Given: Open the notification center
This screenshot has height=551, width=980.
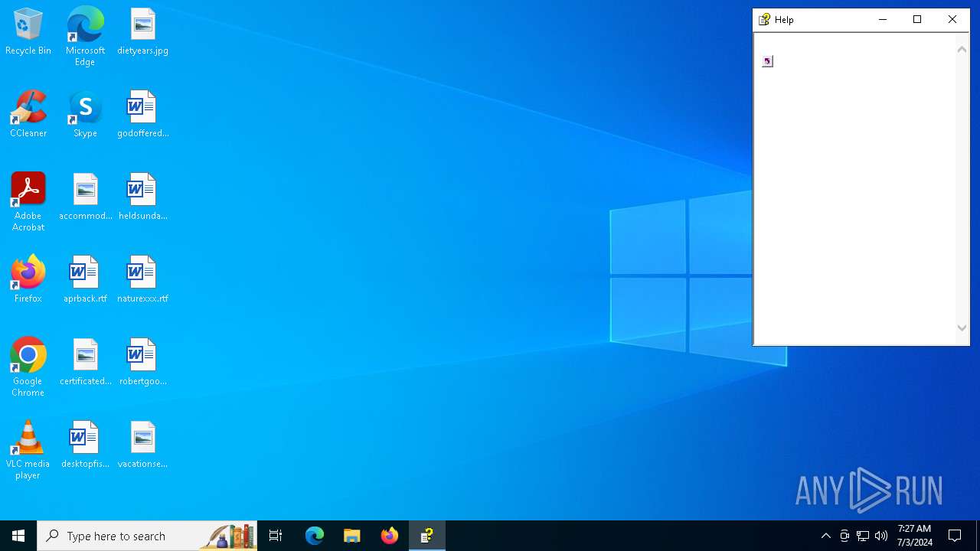Looking at the screenshot, I should coord(955,536).
